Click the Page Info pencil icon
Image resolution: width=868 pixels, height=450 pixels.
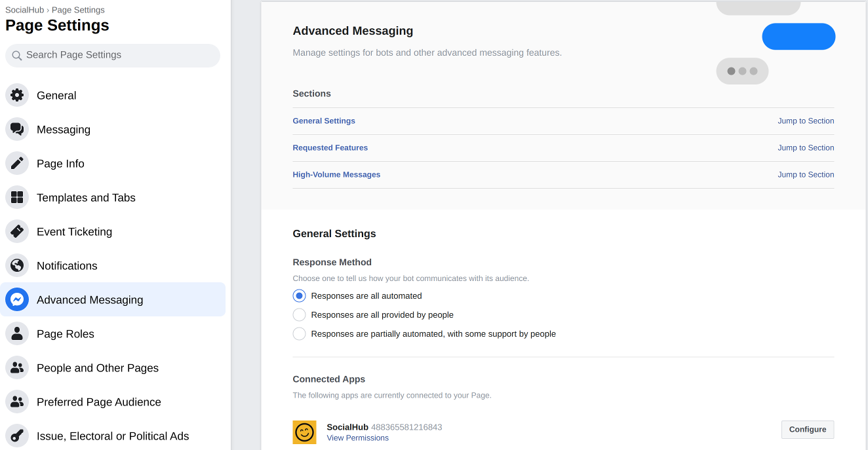pyautogui.click(x=17, y=163)
